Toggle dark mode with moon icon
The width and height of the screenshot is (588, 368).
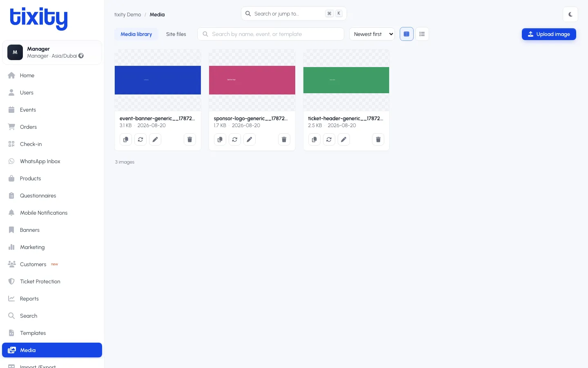pyautogui.click(x=570, y=14)
